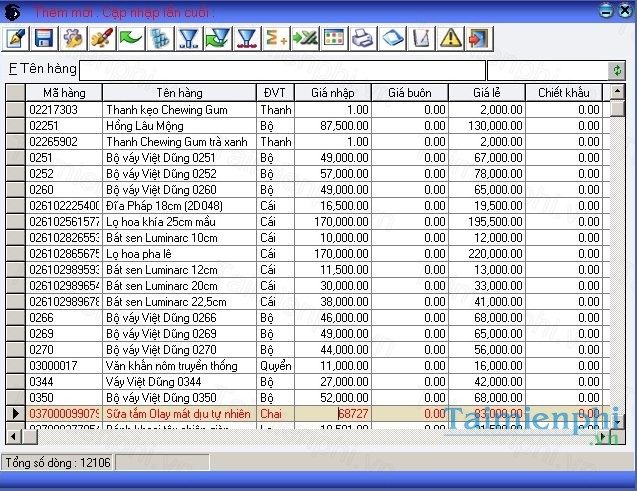
Task: Click the Giá nhập column header
Action: point(332,93)
